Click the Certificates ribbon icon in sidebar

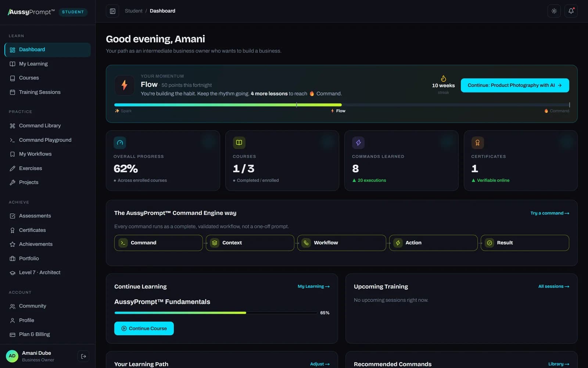[12, 230]
